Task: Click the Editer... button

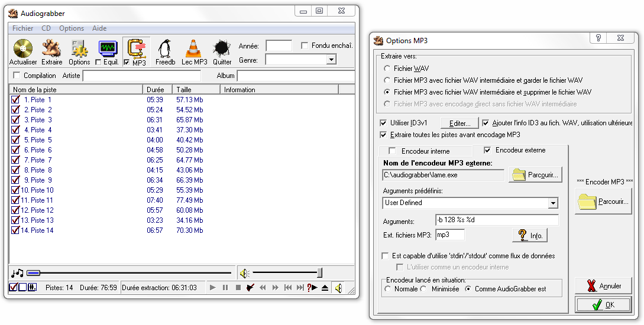Action: (x=460, y=123)
